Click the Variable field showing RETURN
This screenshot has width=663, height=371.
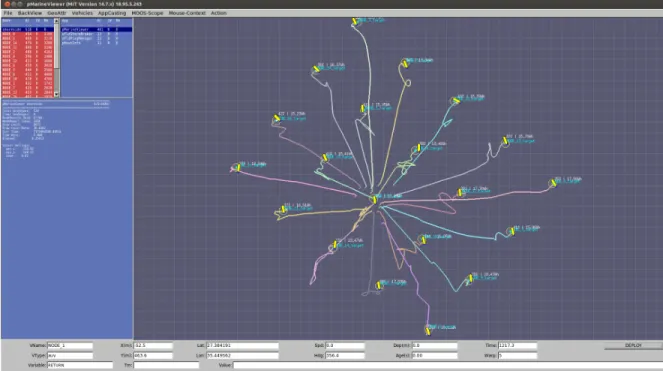[80, 365]
